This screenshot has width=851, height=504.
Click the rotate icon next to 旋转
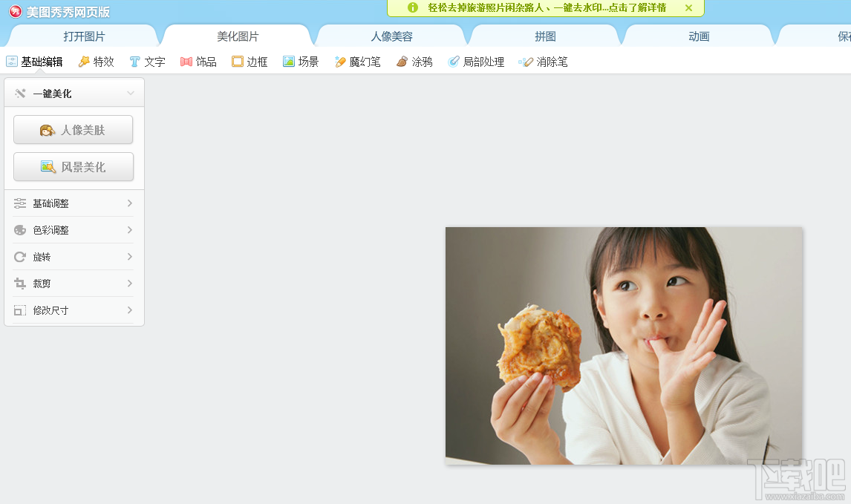pos(20,257)
